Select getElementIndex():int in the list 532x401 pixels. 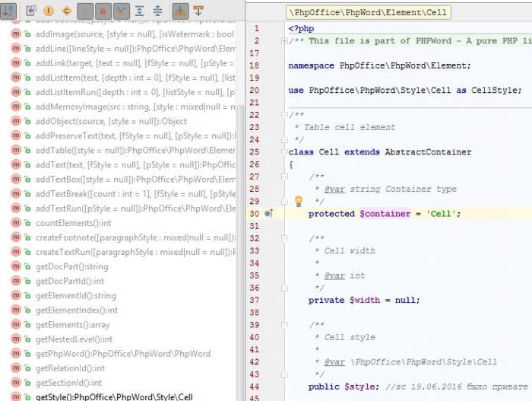76,310
